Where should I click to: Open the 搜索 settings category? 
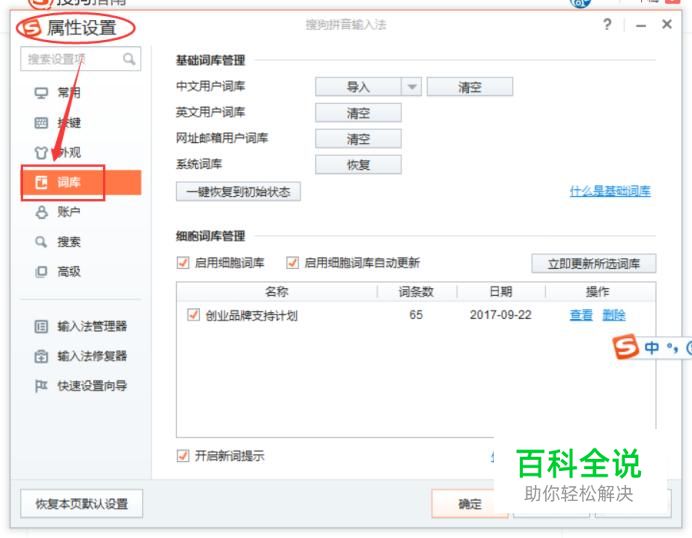coord(68,242)
